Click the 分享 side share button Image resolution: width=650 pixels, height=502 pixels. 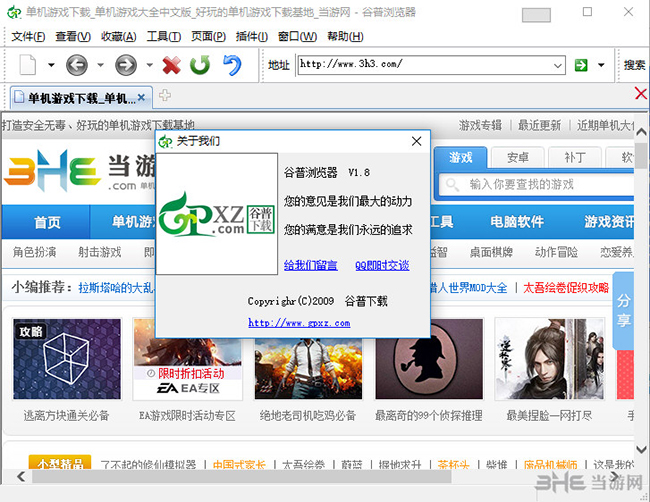[x=623, y=310]
